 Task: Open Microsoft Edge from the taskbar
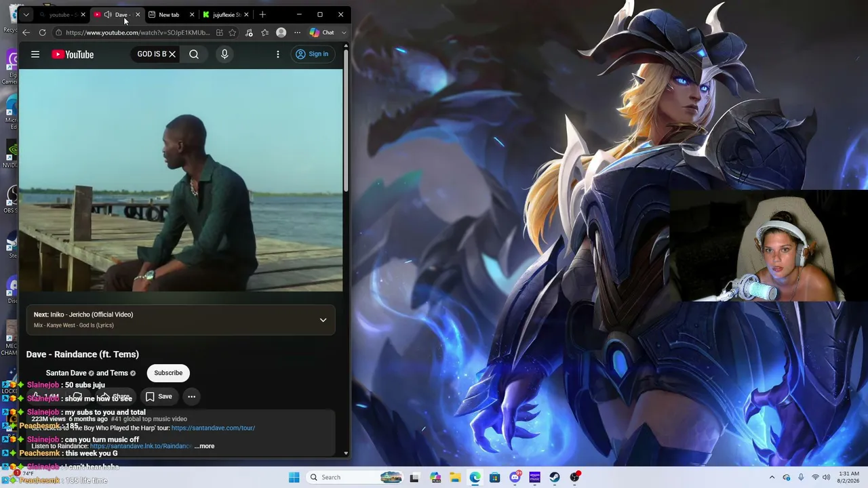475,477
